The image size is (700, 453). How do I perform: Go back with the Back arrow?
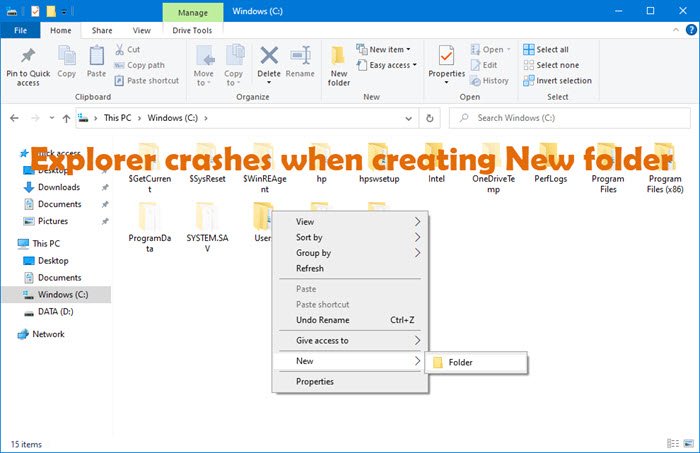coord(14,118)
